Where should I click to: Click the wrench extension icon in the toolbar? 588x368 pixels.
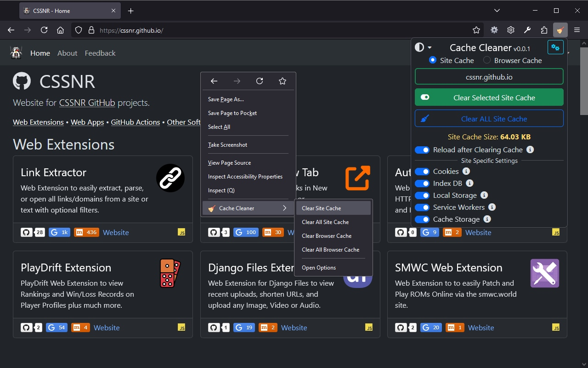point(527,30)
